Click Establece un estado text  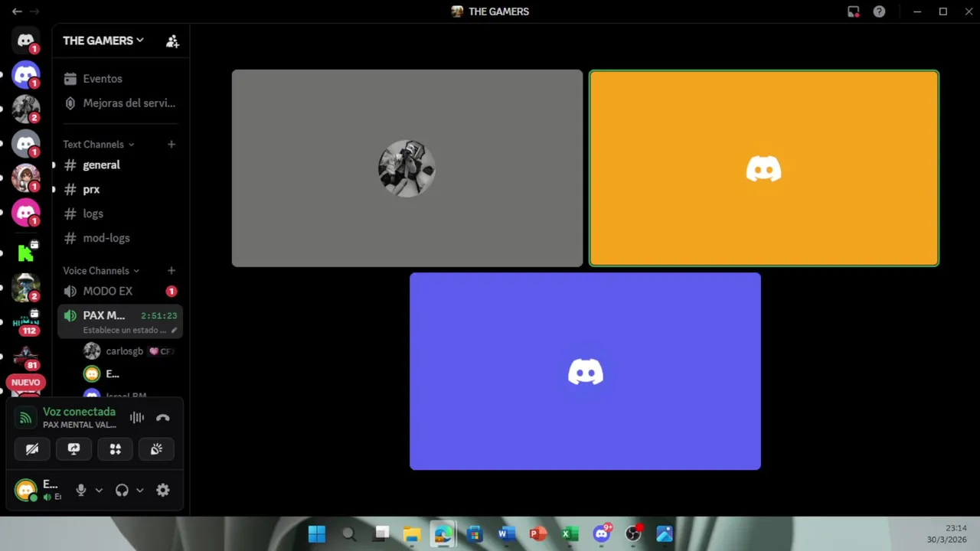125,331
